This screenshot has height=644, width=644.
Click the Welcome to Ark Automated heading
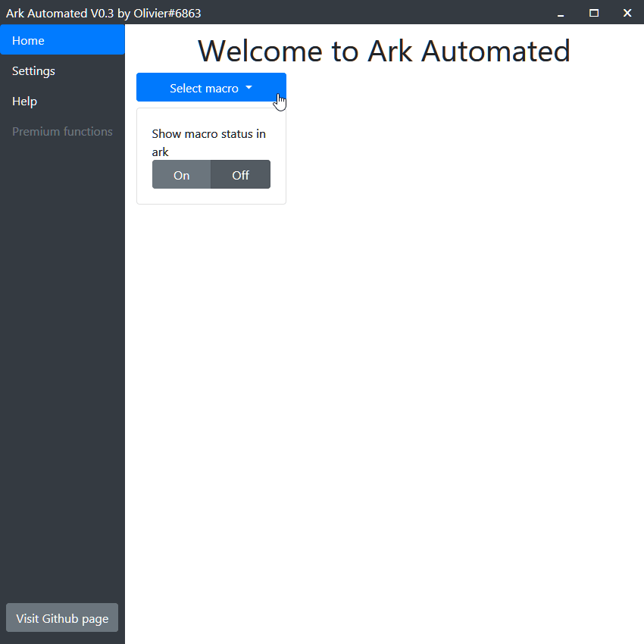[x=384, y=51]
